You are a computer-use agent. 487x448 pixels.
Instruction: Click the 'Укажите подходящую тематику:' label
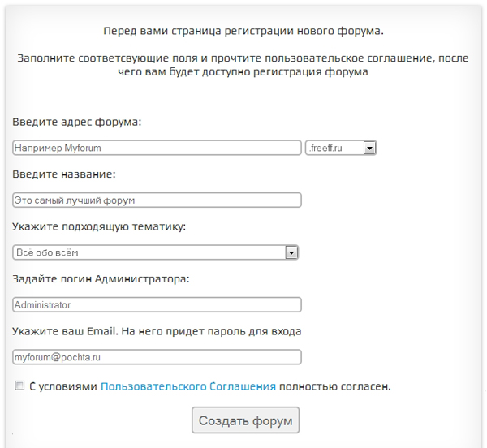pyautogui.click(x=99, y=226)
